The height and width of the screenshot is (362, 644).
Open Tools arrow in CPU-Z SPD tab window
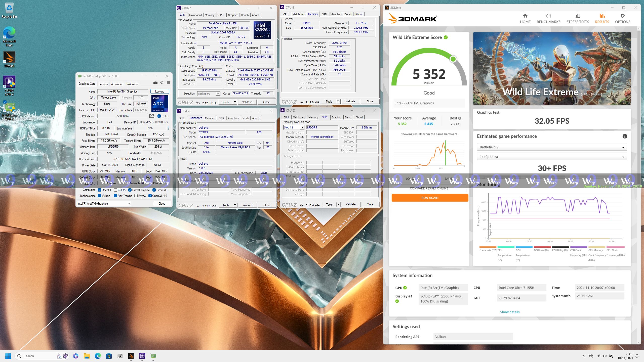click(x=338, y=204)
